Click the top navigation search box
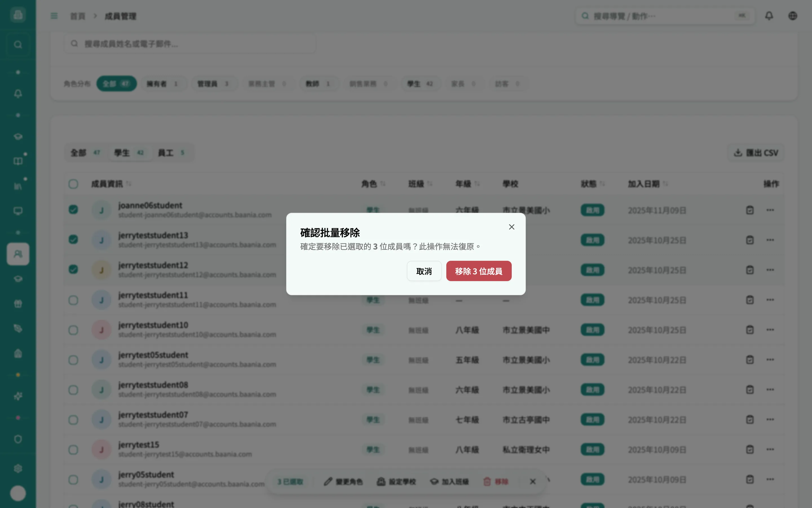The image size is (812, 508). (x=665, y=16)
